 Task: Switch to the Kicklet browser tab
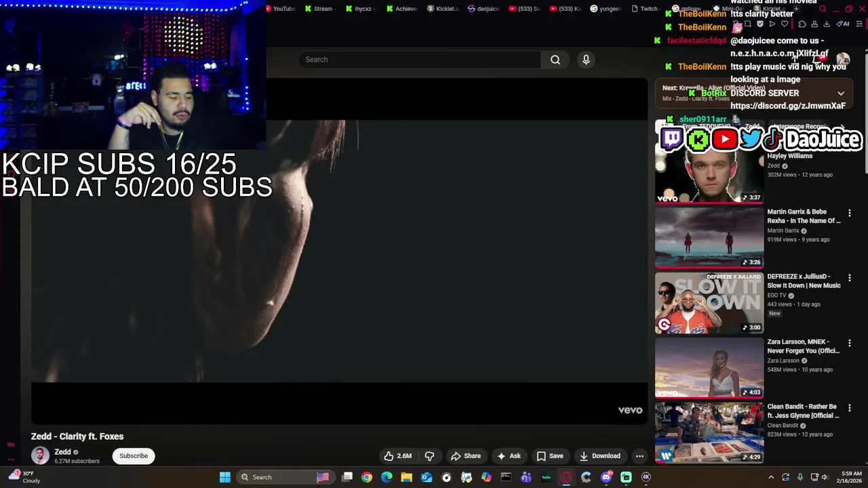(443, 9)
